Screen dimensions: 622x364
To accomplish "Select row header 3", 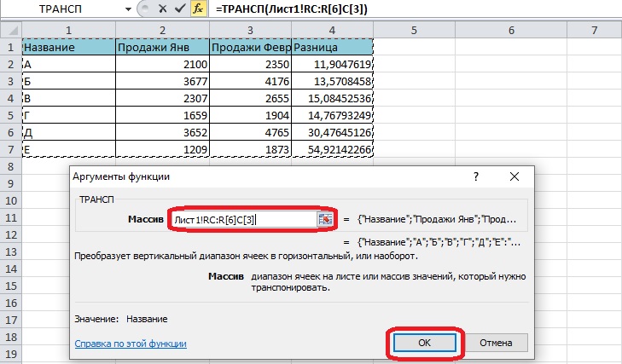I will 11,81.
